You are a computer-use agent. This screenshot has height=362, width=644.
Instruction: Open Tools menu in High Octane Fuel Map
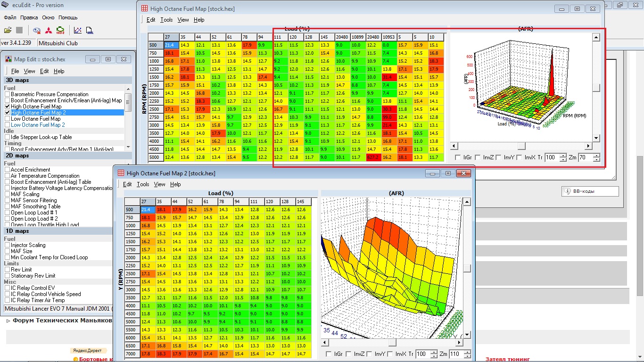point(166,20)
